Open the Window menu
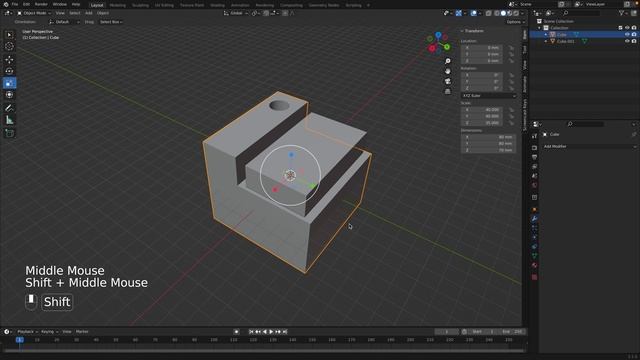This screenshot has height=360, width=640. point(60,4)
